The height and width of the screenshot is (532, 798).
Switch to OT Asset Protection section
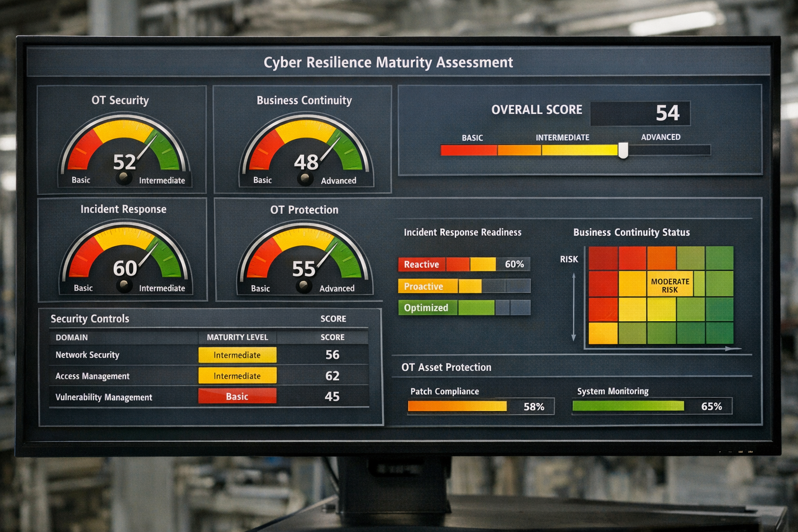click(x=445, y=367)
